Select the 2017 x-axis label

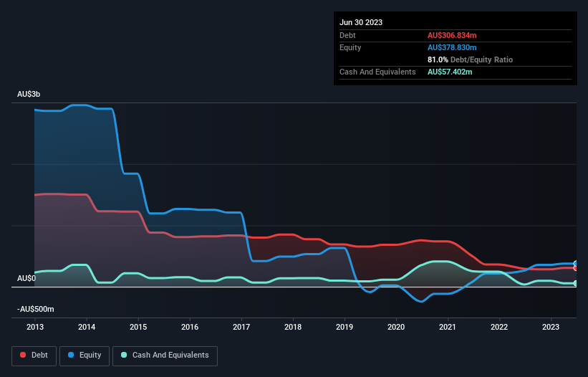tap(241, 327)
